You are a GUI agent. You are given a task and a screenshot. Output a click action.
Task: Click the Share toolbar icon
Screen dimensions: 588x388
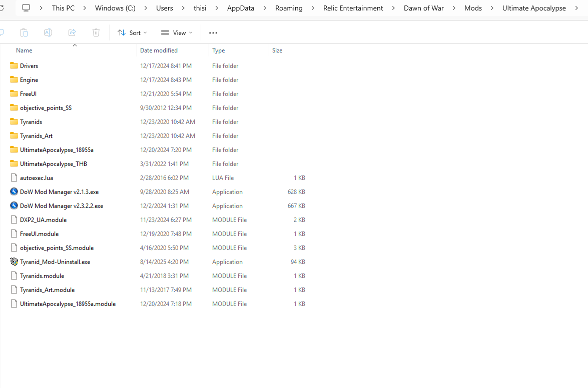72,32
